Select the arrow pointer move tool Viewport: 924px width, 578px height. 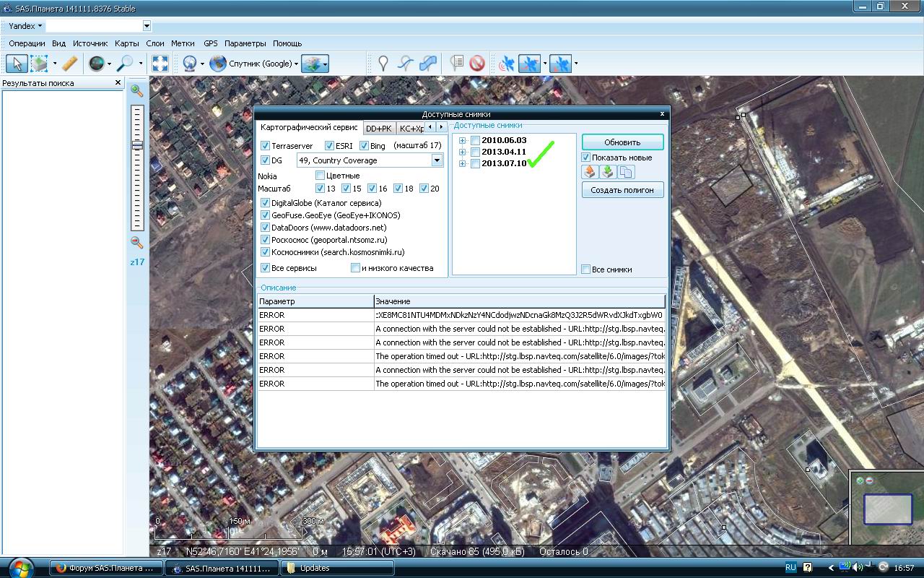pos(17,64)
